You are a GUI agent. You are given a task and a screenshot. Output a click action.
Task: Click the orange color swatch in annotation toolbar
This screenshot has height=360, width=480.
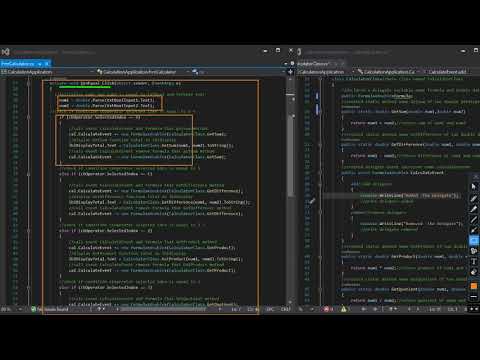pos(474,286)
